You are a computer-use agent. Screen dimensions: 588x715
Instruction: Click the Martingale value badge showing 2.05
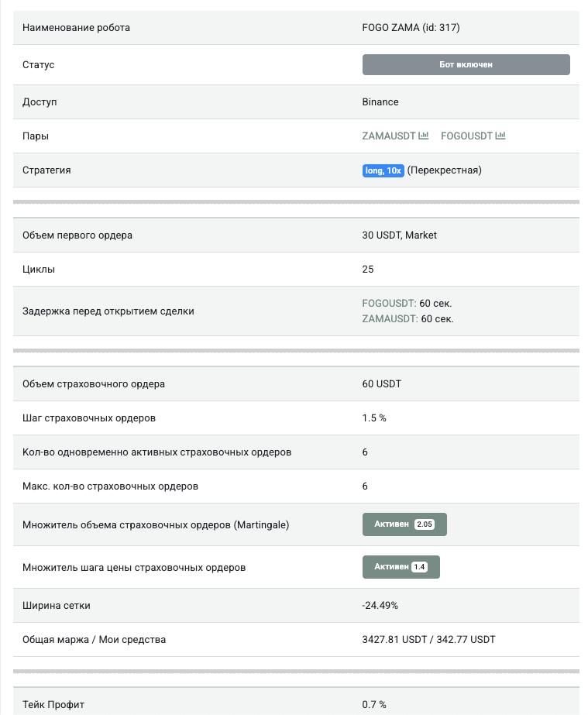(x=426, y=524)
